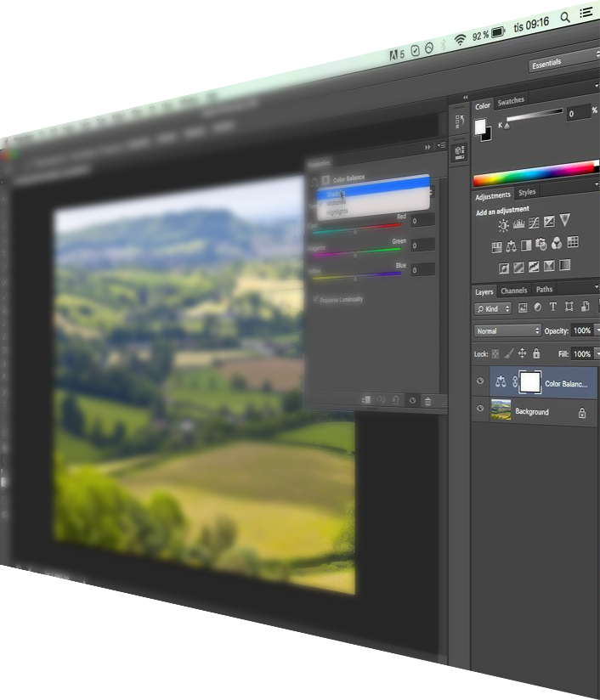The width and height of the screenshot is (600, 700).
Task: Click the Background layer lock icon
Action: click(x=582, y=413)
